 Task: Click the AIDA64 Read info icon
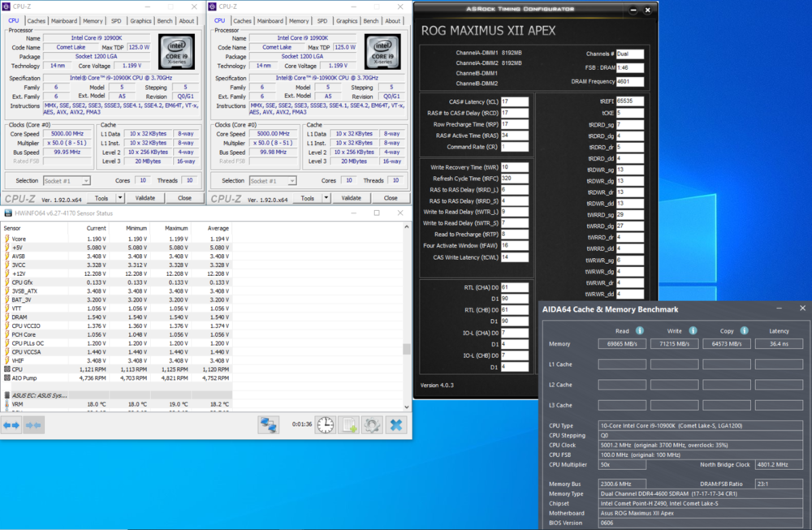point(640,330)
